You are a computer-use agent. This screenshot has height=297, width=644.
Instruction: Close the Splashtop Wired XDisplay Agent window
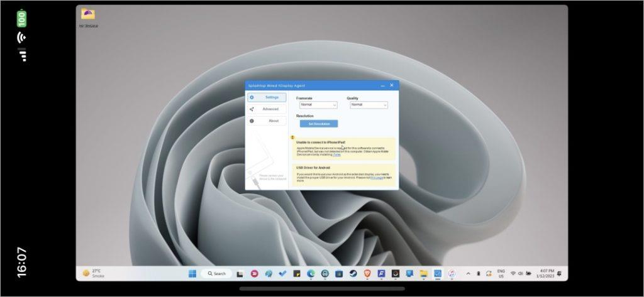391,85
